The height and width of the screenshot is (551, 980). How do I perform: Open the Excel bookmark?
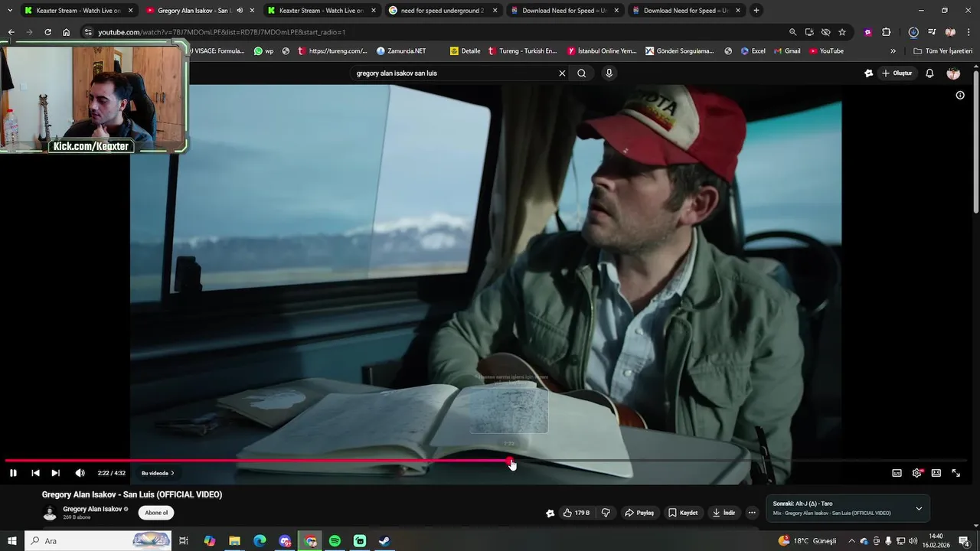(753, 51)
